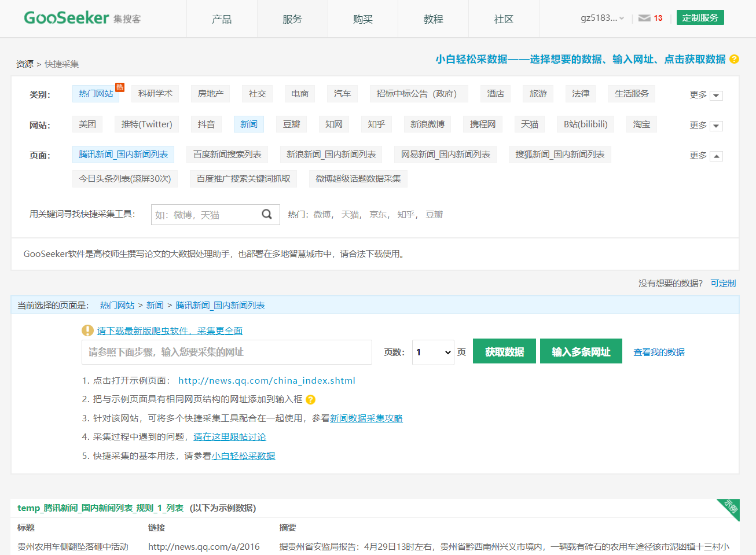Open the 购买 menu
The width and height of the screenshot is (756, 555).
tap(363, 19)
